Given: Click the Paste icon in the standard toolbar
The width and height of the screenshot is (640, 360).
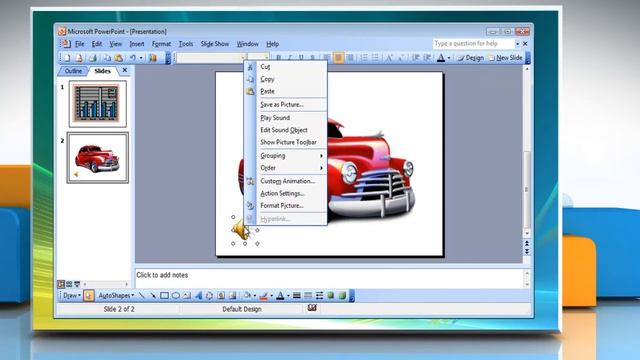Looking at the screenshot, I should (118, 58).
